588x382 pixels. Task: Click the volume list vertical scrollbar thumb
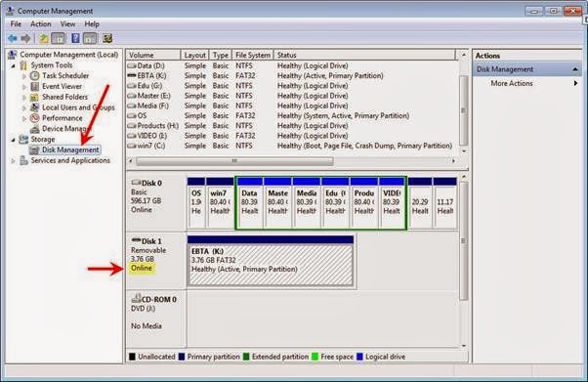coord(464,110)
